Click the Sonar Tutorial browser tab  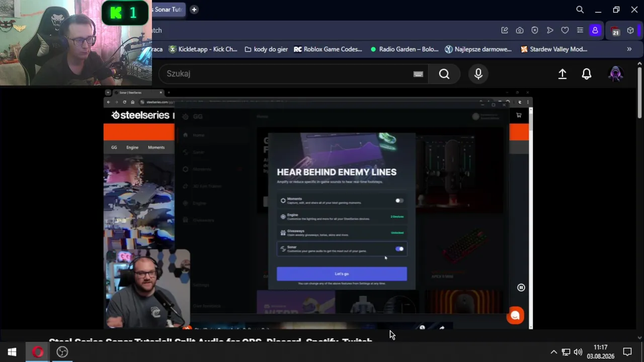coord(168,10)
